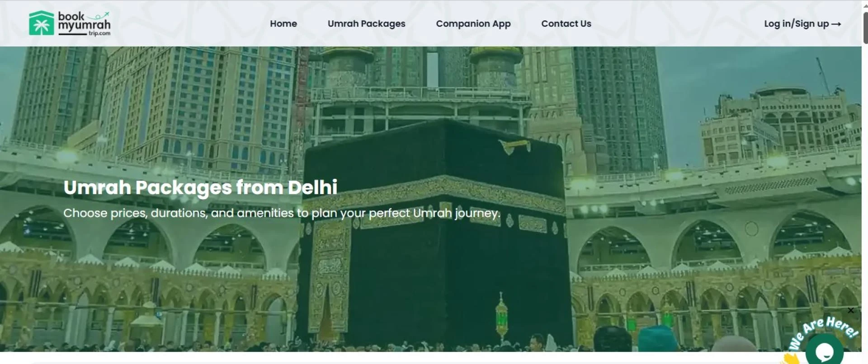868x364 pixels.
Task: Click the Log in/Sign up link
Action: 802,23
